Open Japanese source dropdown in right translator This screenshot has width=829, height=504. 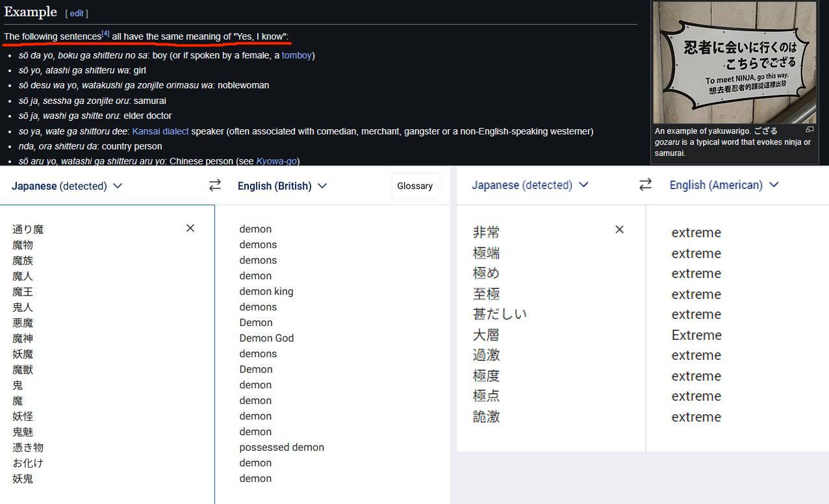[529, 185]
